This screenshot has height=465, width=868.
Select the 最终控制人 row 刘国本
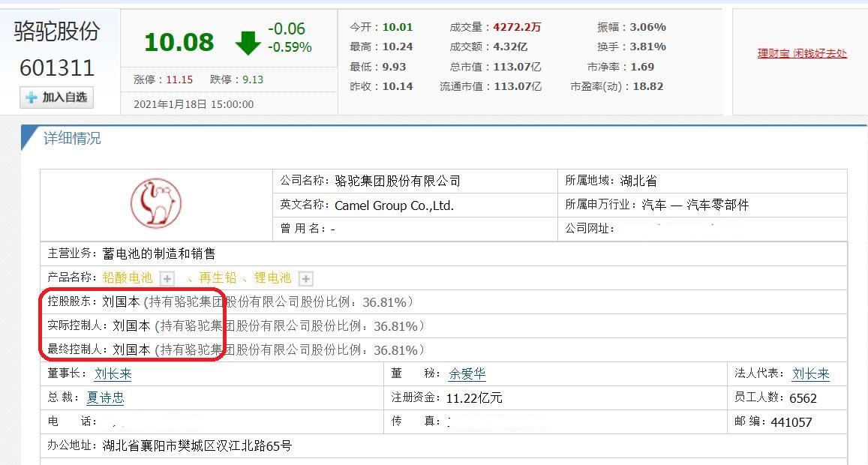[x=132, y=349]
